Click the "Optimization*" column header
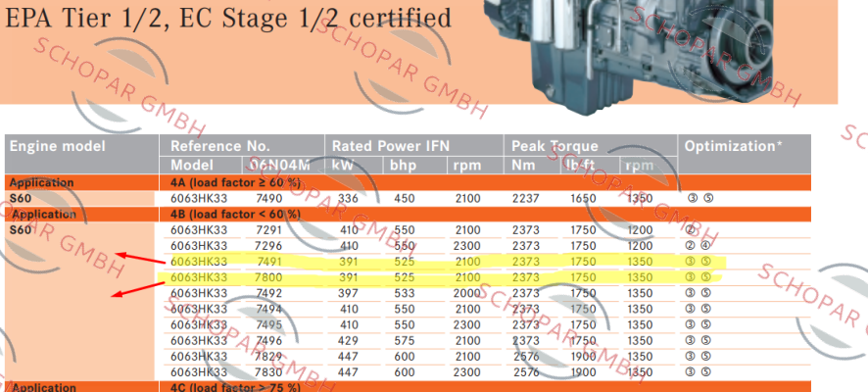The height and width of the screenshot is (392, 868). (734, 146)
